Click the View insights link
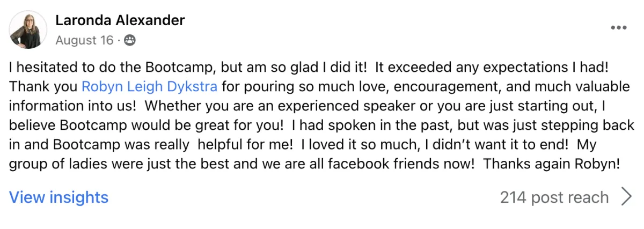This screenshot has width=644, height=229. click(x=58, y=197)
